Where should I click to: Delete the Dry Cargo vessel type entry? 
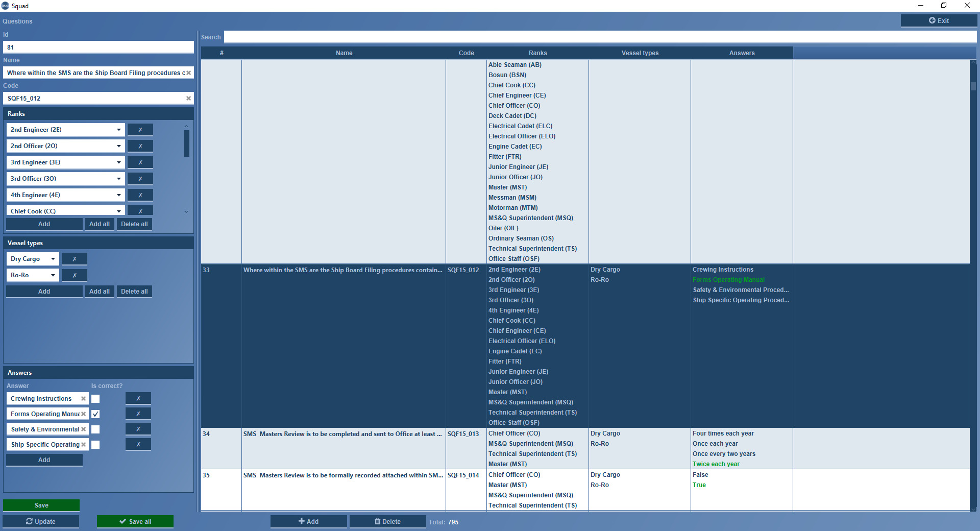[x=74, y=259]
